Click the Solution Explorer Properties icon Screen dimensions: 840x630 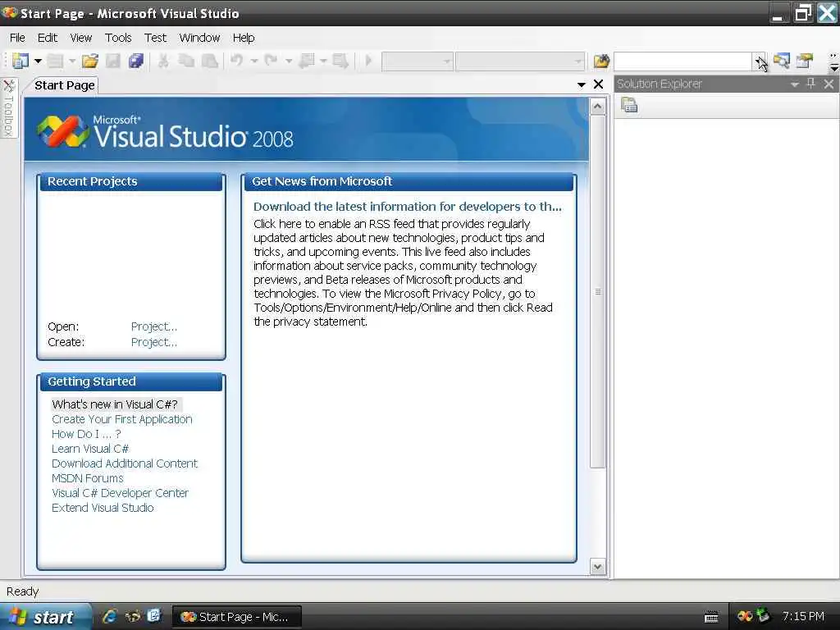click(x=629, y=106)
